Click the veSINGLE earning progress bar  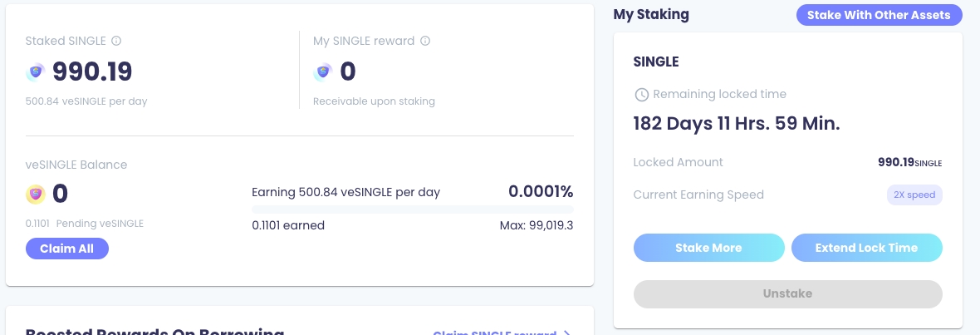tap(412, 209)
